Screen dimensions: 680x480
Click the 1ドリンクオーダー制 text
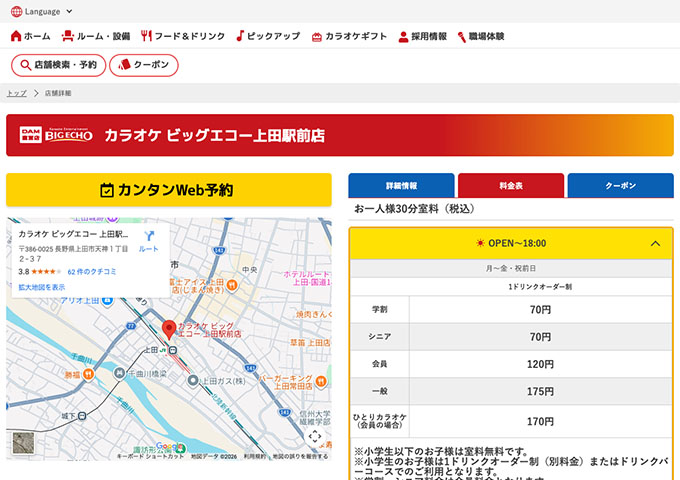coord(540,287)
